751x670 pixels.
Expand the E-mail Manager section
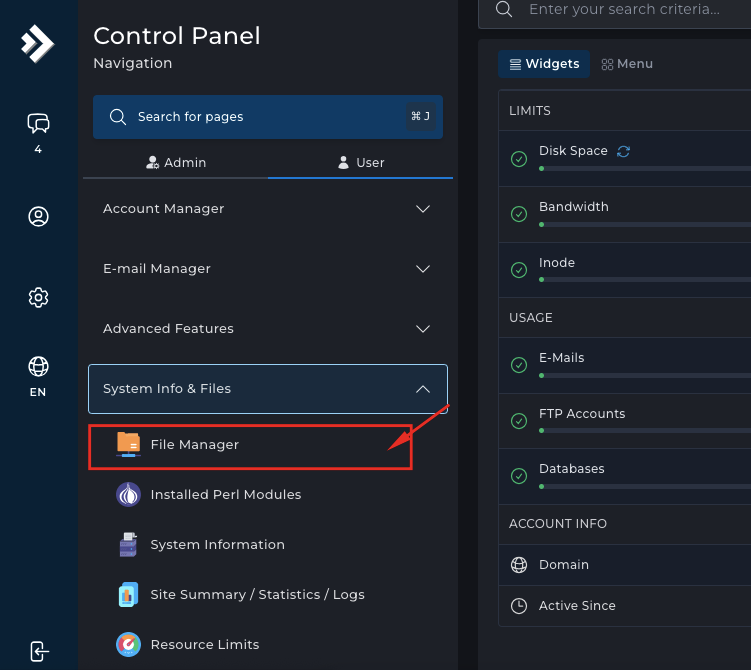click(x=268, y=269)
